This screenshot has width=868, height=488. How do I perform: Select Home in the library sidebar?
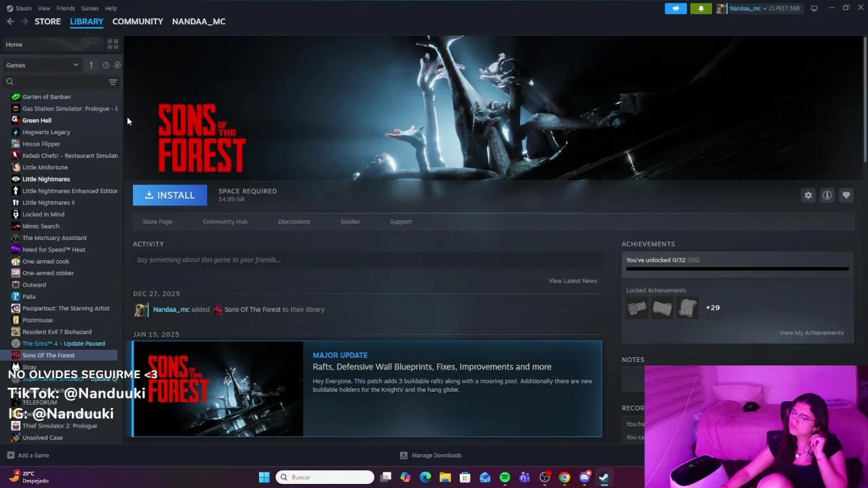pos(52,45)
